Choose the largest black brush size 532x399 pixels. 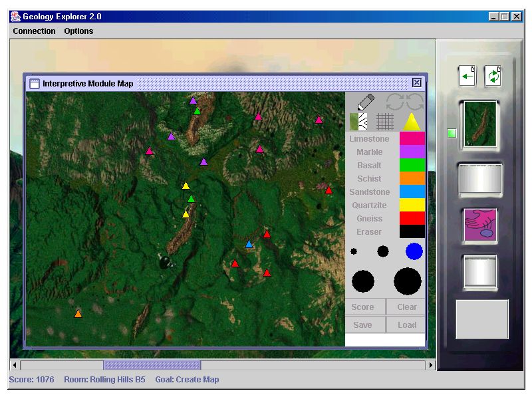click(x=408, y=281)
